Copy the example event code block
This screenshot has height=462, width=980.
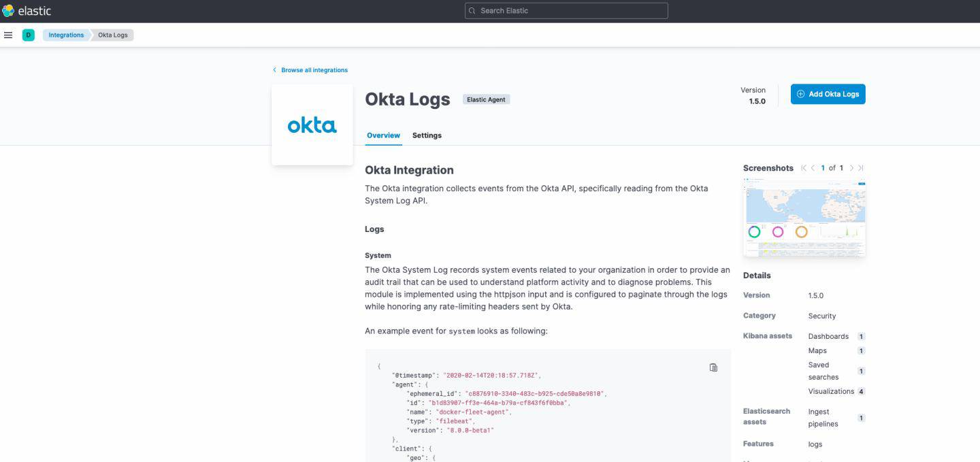click(x=713, y=367)
